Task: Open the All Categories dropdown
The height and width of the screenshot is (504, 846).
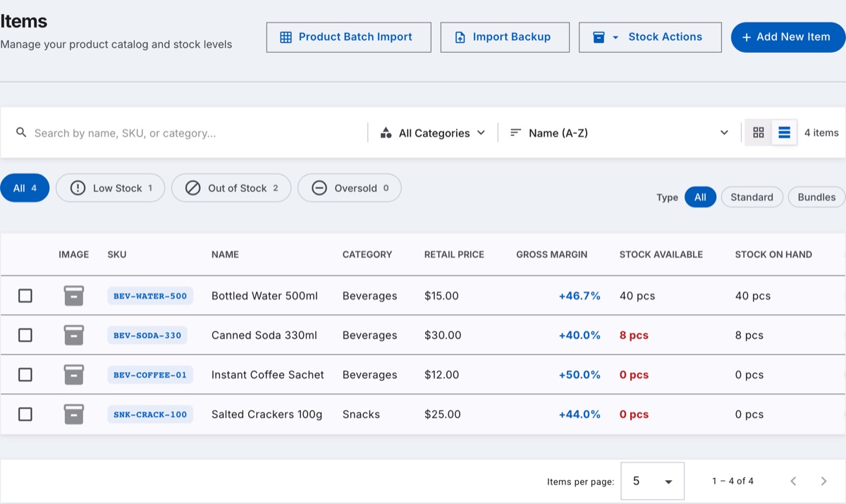Action: [433, 133]
